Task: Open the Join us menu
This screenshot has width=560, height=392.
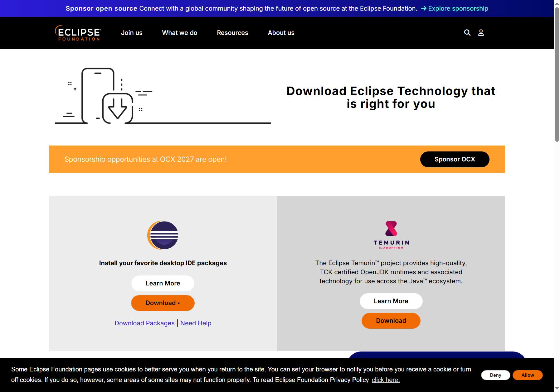Action: [x=132, y=33]
